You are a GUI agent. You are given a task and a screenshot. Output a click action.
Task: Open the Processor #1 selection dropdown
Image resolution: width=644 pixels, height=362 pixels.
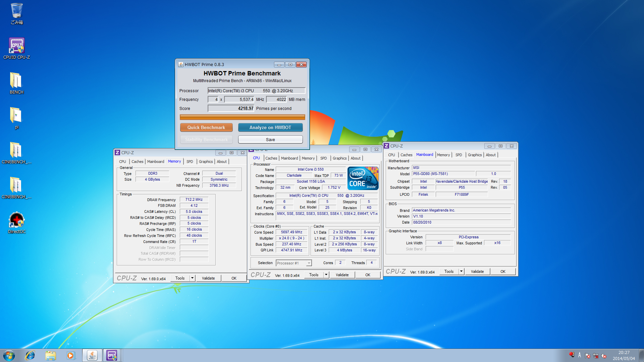[x=309, y=263]
